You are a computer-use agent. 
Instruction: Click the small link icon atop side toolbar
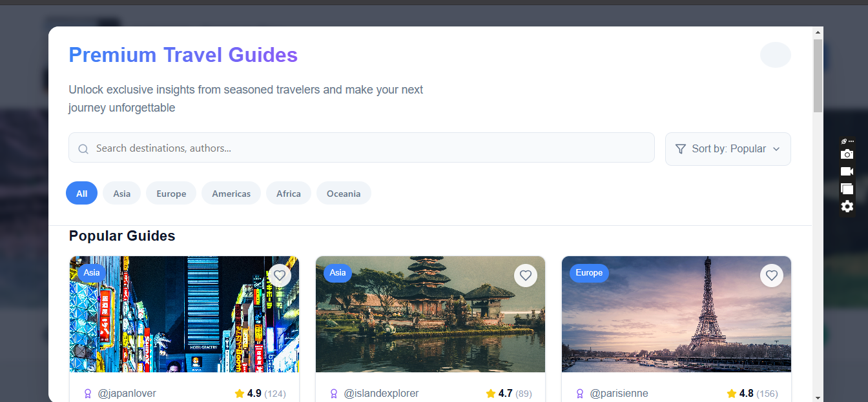[844, 141]
